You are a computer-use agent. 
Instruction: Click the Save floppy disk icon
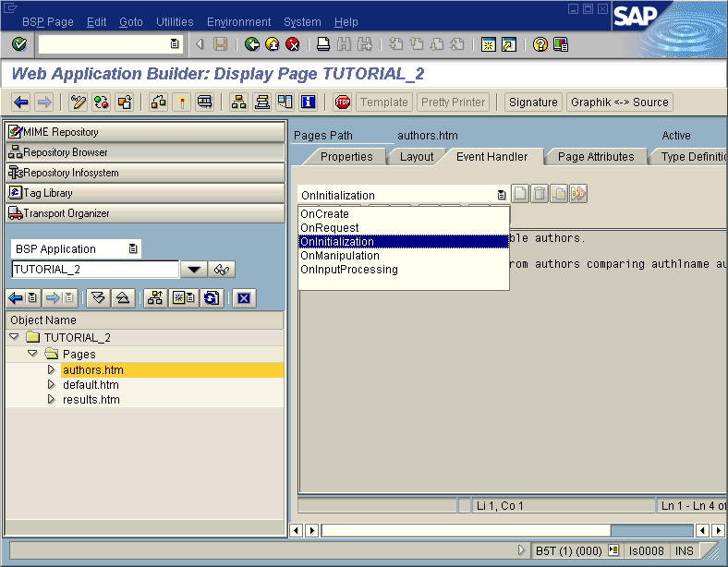[221, 44]
